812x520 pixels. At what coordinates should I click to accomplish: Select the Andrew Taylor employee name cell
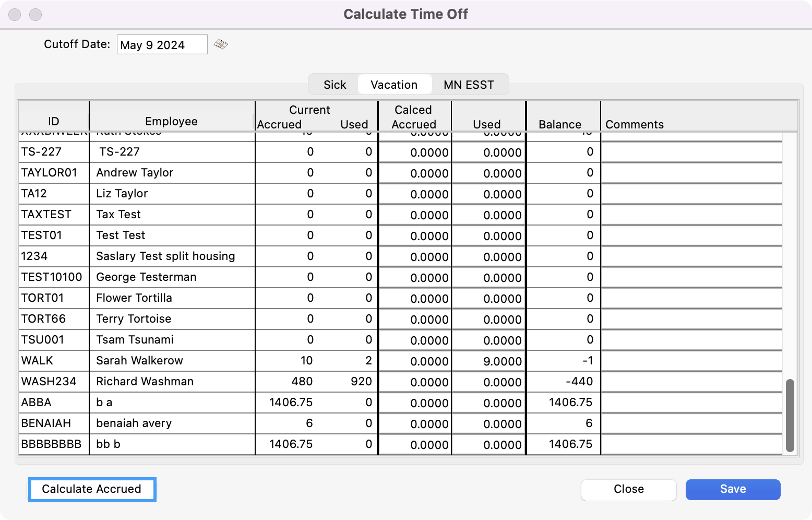pos(135,173)
